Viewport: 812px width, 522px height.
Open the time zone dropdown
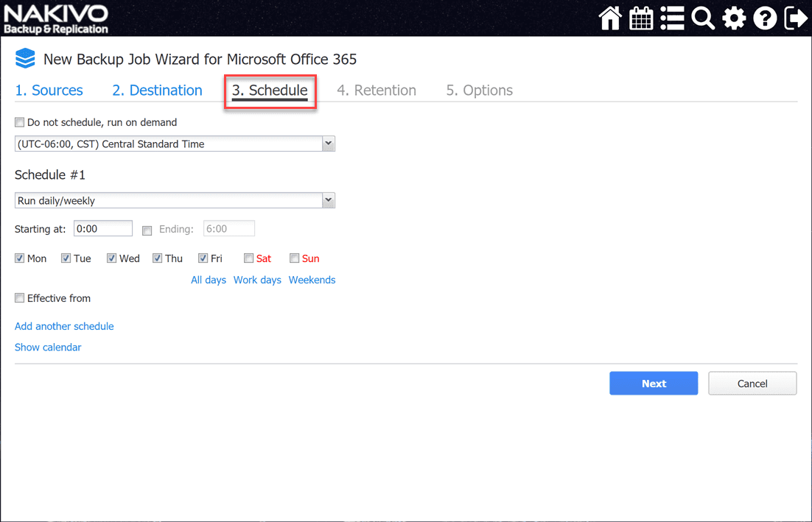(175, 144)
